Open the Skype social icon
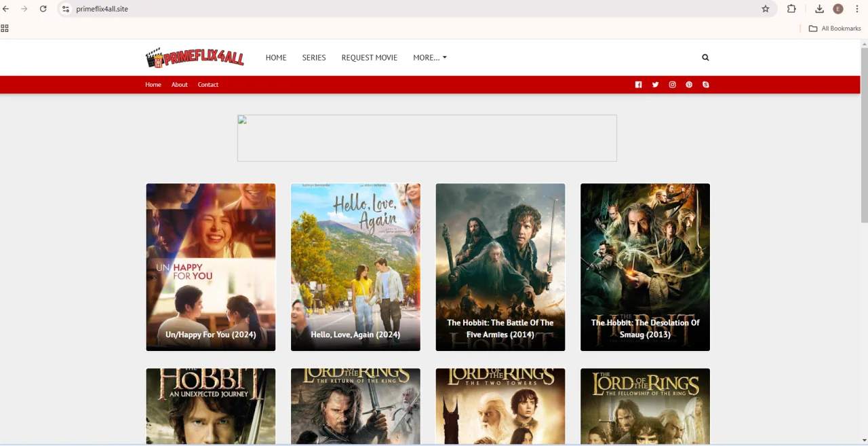This screenshot has height=446, width=868. point(706,85)
